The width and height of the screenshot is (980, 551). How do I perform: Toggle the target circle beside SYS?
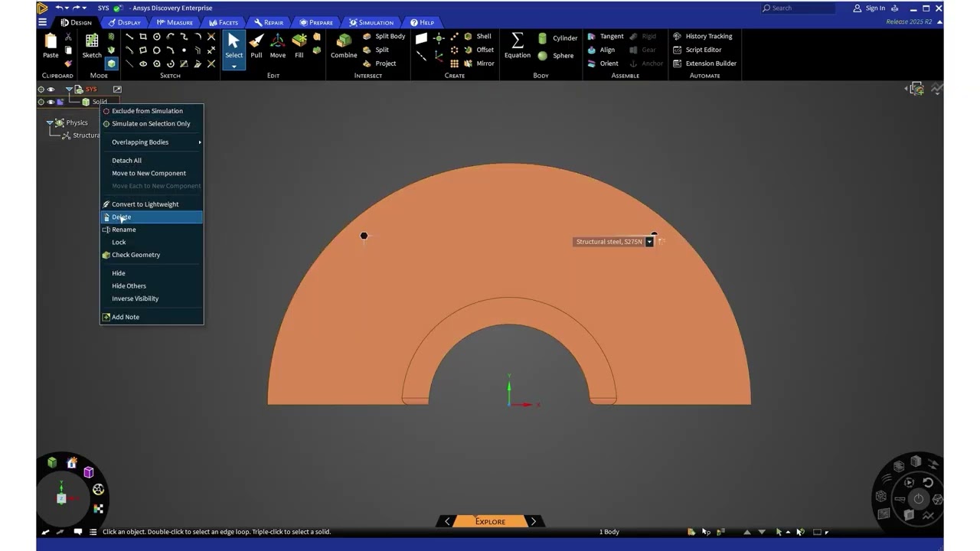pos(41,90)
